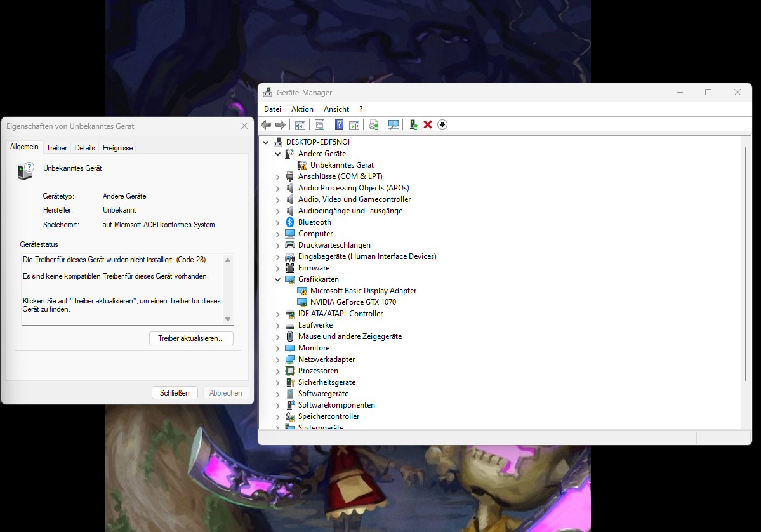Click the update driver gear icon in toolbar
The height and width of the screenshot is (532, 761).
pyautogui.click(x=374, y=125)
